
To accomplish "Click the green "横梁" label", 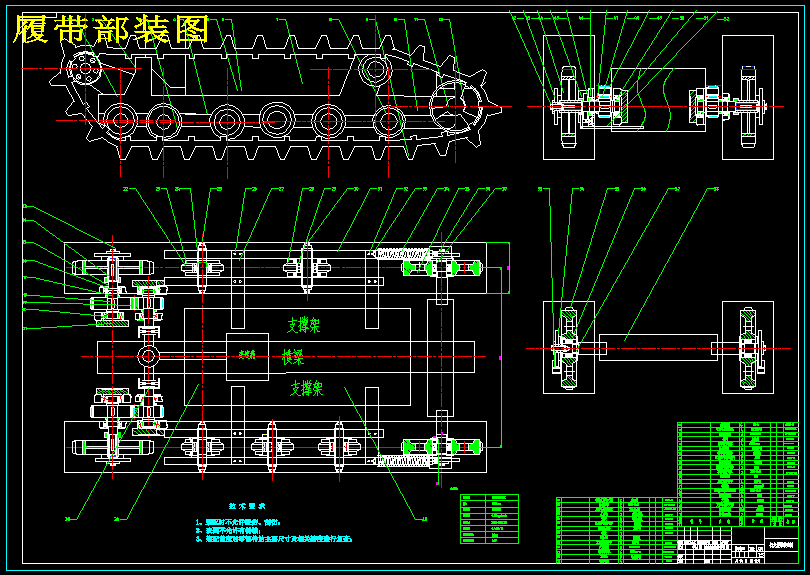I will 293,356.
